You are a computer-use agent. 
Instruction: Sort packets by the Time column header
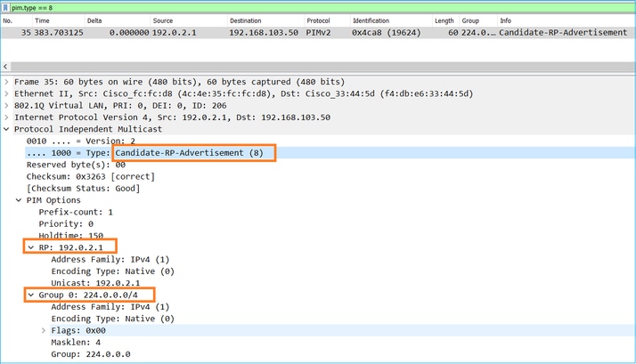(42, 20)
